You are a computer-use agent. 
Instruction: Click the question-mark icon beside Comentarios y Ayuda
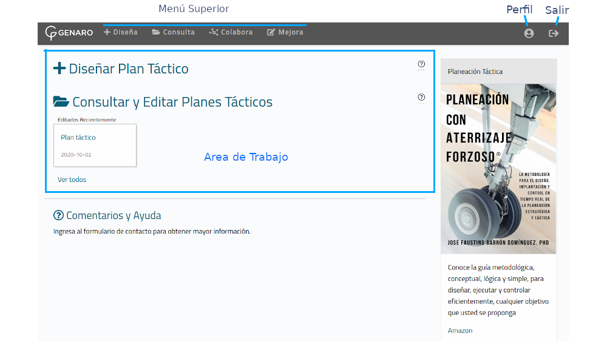click(x=59, y=215)
